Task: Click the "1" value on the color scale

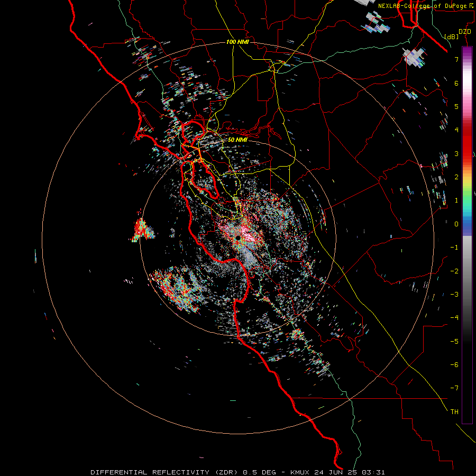Action: click(x=456, y=200)
